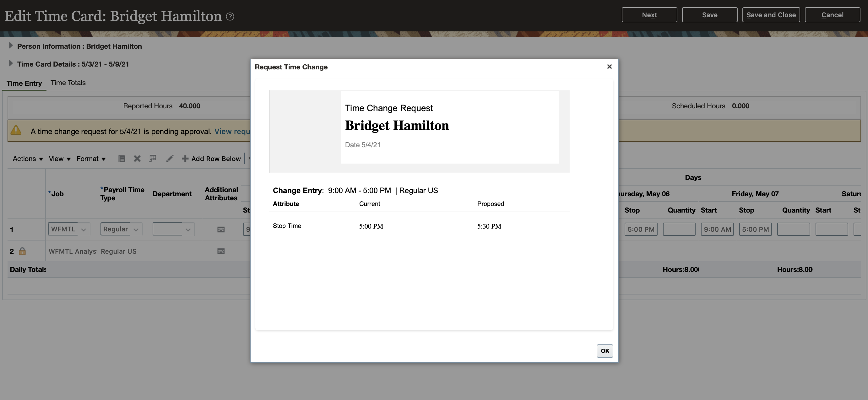This screenshot has height=400, width=868.
Task: Click the help icon next to the page title
Action: [x=230, y=16]
